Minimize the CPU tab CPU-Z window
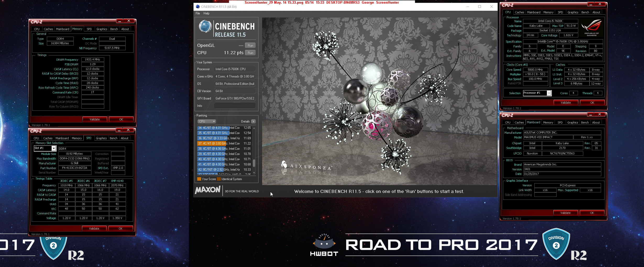644x267 pixels. pyautogui.click(x=591, y=4)
